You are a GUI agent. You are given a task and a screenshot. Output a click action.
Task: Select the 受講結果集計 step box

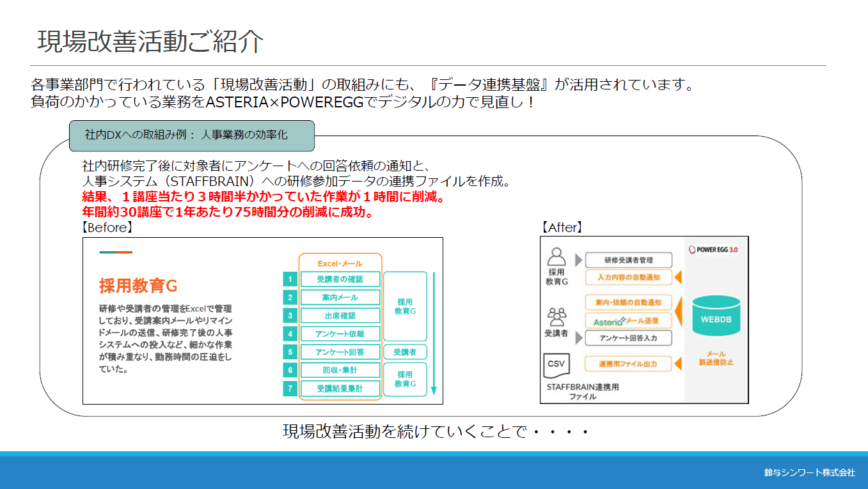340,388
